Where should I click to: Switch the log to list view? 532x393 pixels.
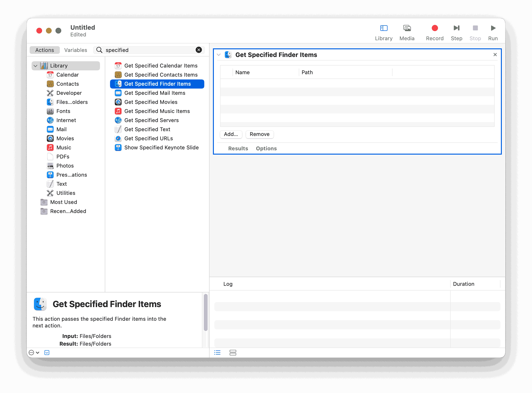pos(217,353)
